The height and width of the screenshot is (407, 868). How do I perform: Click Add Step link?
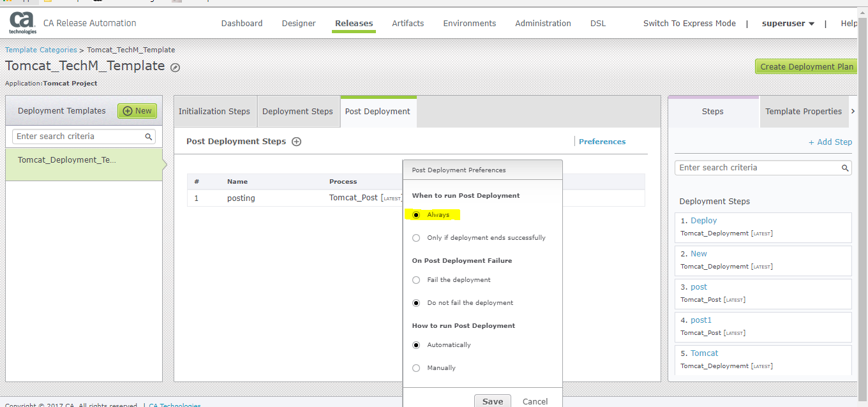(x=830, y=142)
